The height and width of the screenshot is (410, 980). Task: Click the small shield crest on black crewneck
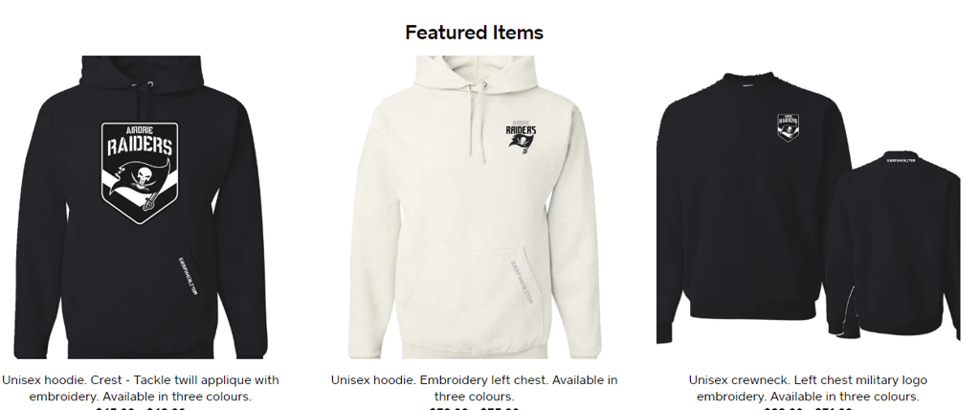coord(789,127)
